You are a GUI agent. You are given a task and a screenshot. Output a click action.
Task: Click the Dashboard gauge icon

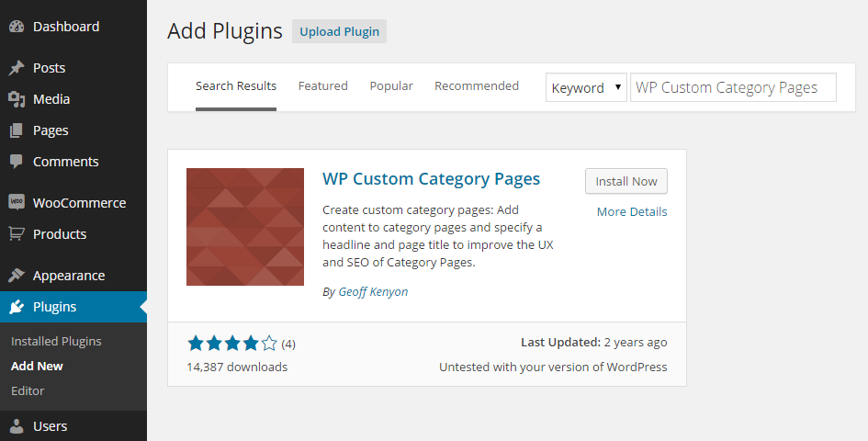17,27
